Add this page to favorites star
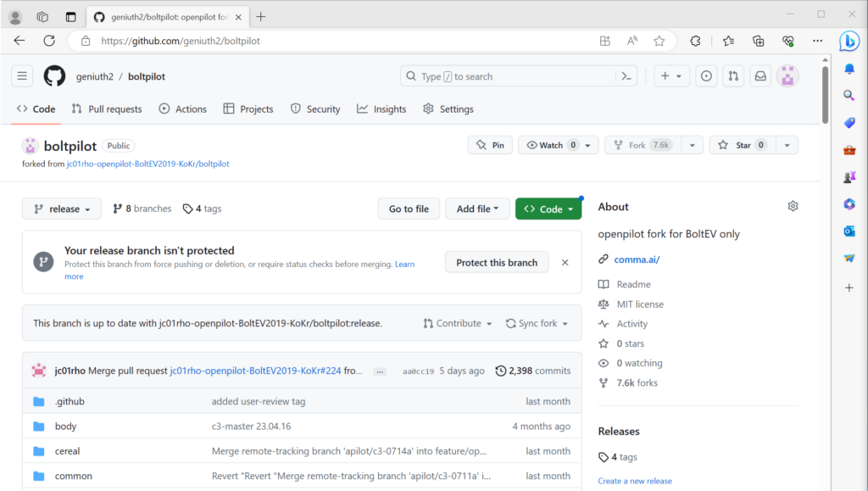Viewport: 868px width, 491px height. coord(659,41)
